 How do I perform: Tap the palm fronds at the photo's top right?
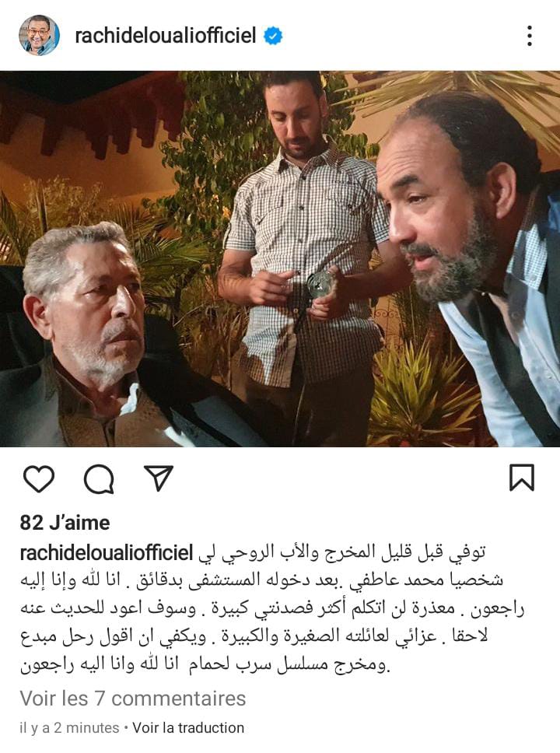point(461,96)
